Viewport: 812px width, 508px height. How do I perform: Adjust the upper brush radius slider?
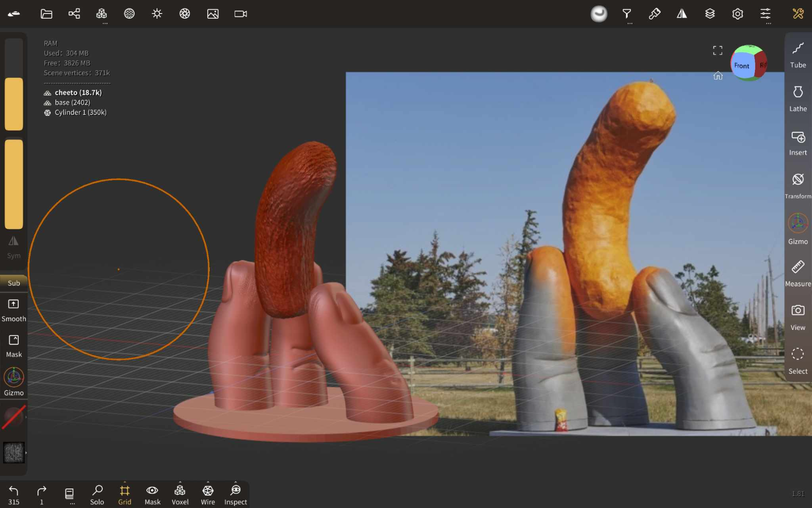pos(14,85)
